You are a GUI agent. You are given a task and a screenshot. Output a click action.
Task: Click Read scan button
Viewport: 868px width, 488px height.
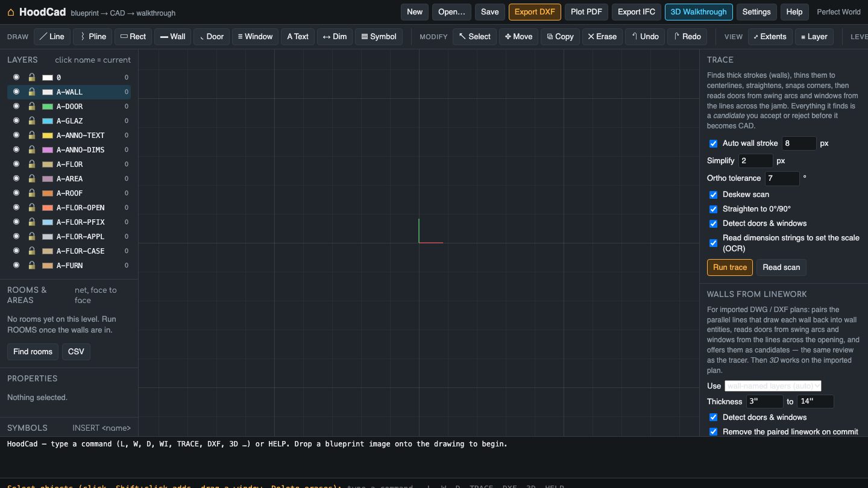[x=781, y=267]
